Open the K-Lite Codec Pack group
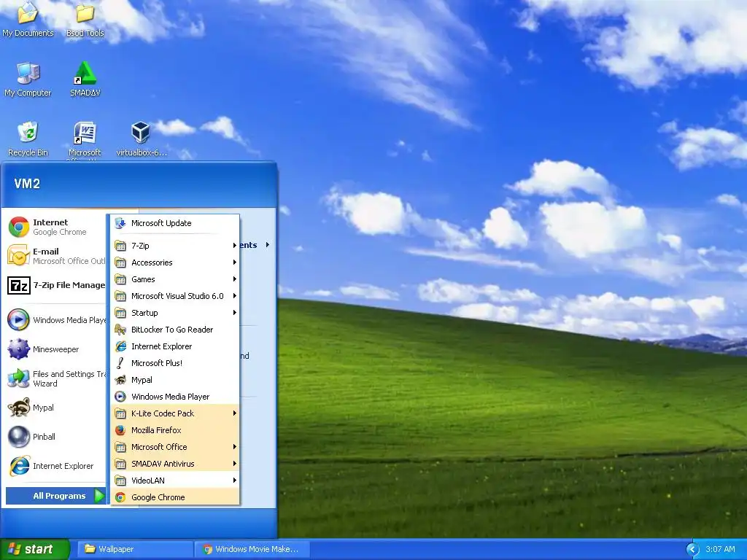 coord(175,413)
